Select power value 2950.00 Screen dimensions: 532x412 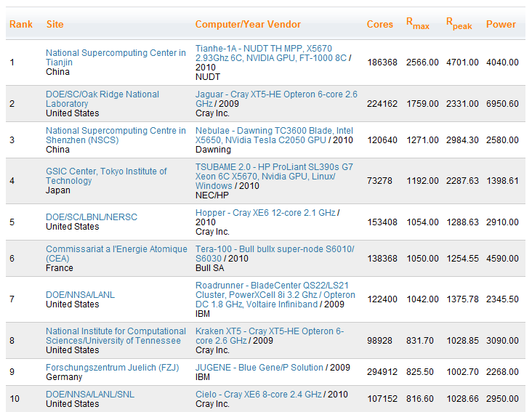pyautogui.click(x=502, y=399)
